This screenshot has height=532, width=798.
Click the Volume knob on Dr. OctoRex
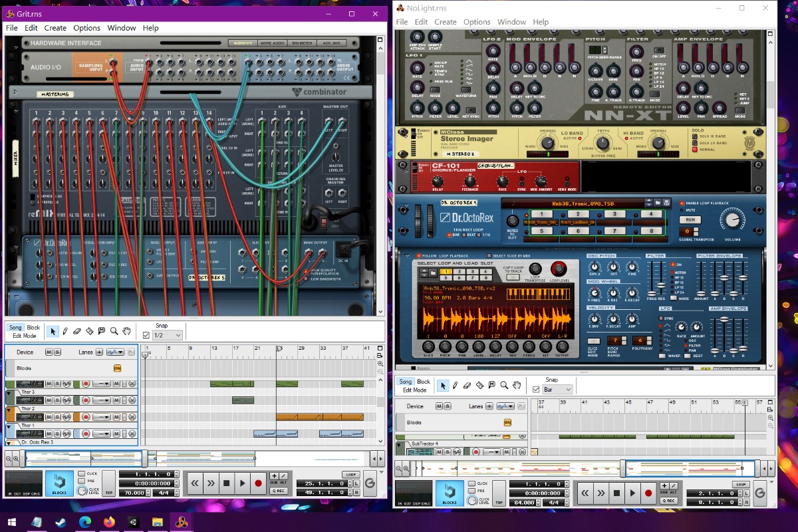tap(732, 219)
